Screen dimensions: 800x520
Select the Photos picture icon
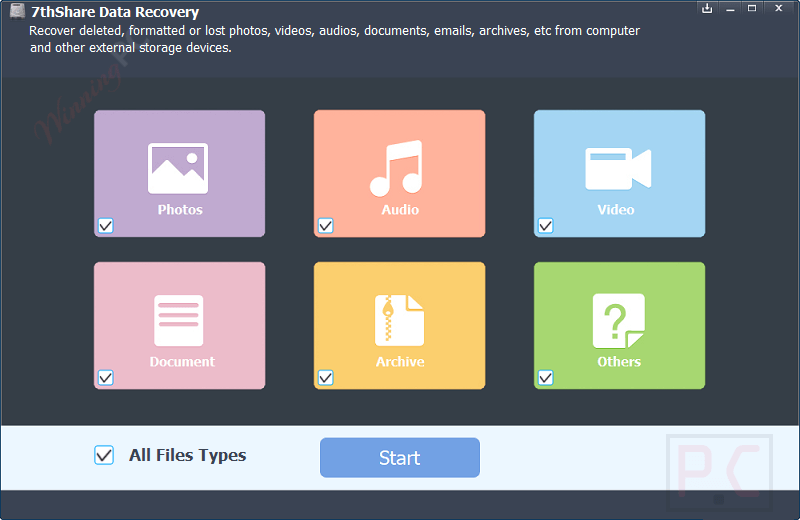(178, 168)
